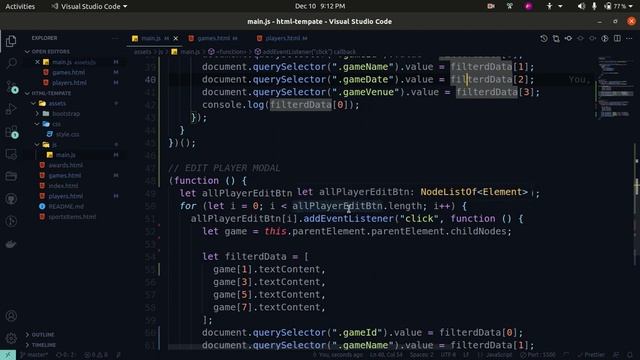Screen dimensions: 640x360
Task: Open Visual Studio Code app menu in top bar
Action: [x=89, y=6]
